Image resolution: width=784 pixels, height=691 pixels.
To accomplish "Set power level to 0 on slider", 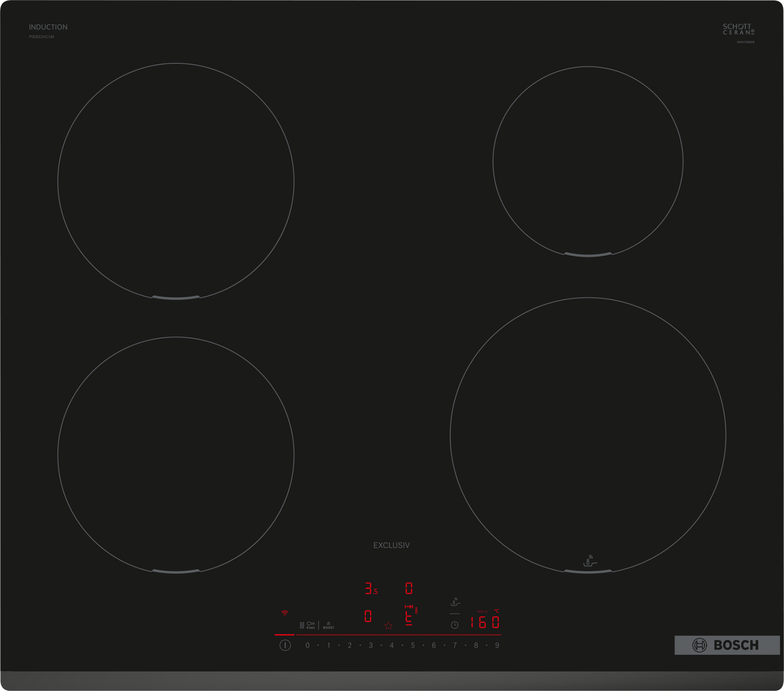I will [307, 646].
